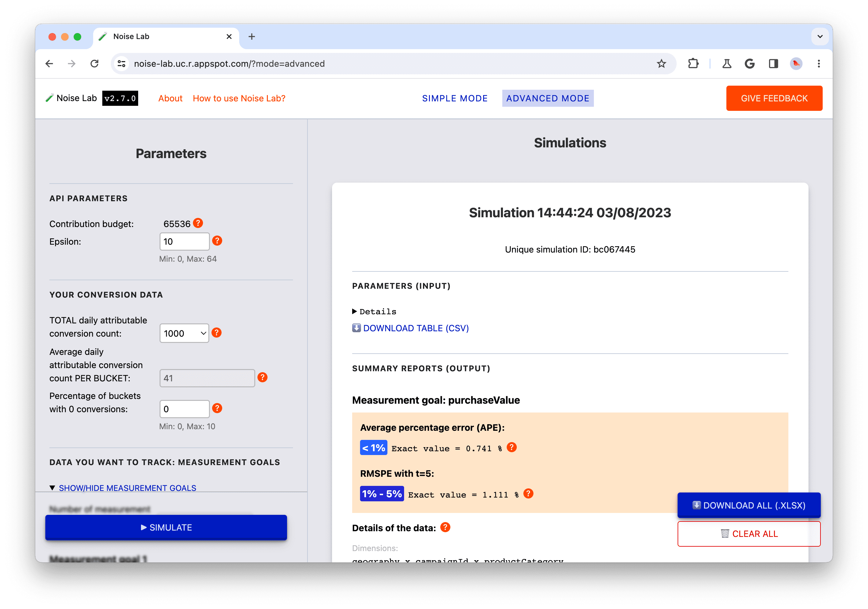Screen dimensions: 868x609
Task: Click the How to use Noise Lab link
Action: 239,98
